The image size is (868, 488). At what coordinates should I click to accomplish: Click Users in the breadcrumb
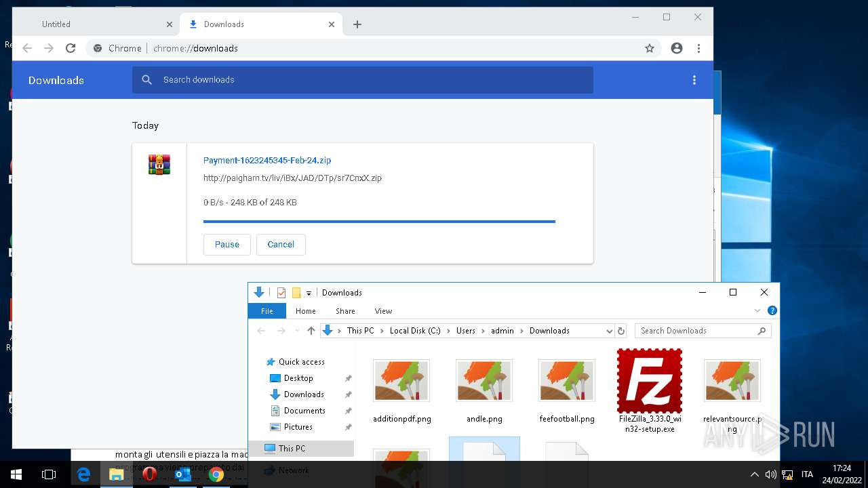point(465,331)
